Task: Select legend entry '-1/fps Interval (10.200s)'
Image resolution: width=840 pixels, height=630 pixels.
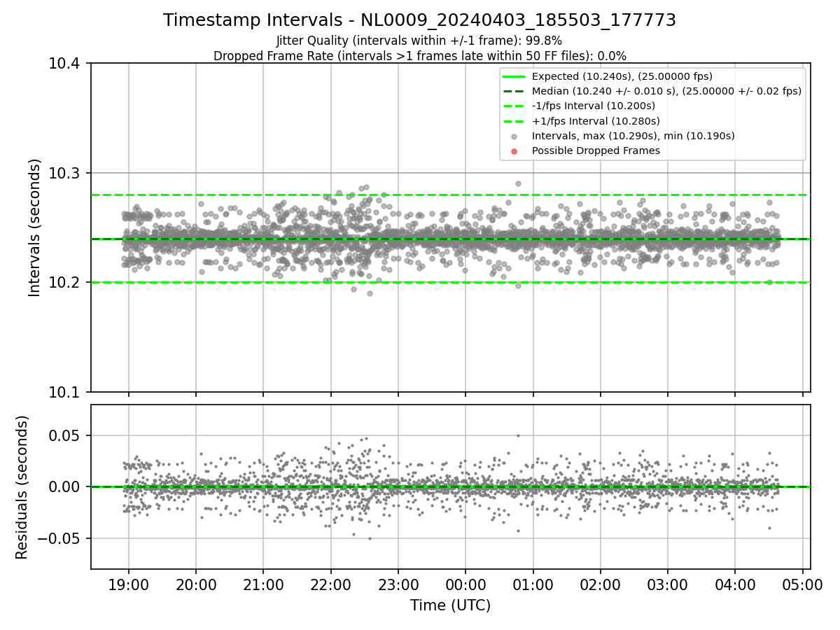Action: click(x=594, y=106)
